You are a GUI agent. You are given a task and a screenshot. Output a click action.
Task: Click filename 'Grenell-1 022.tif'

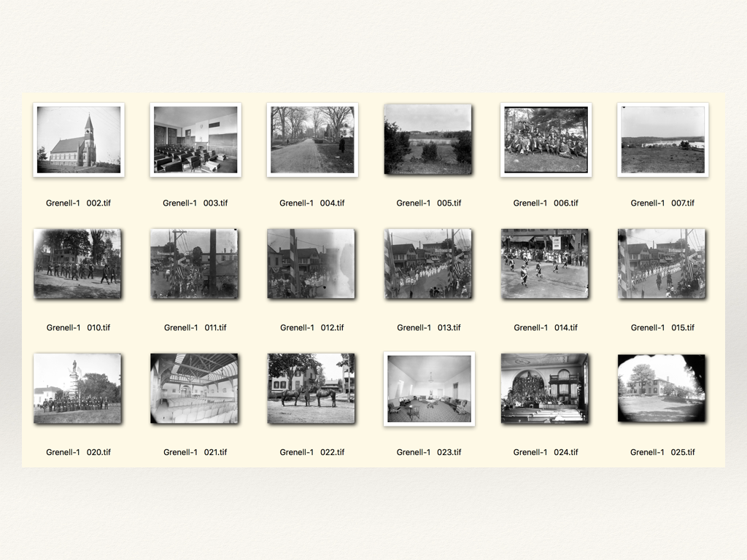pyautogui.click(x=312, y=452)
